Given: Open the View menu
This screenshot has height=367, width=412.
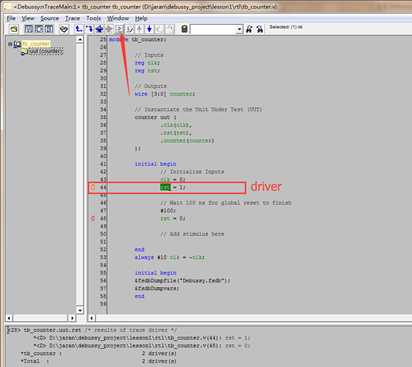Looking at the screenshot, I should coord(28,18).
